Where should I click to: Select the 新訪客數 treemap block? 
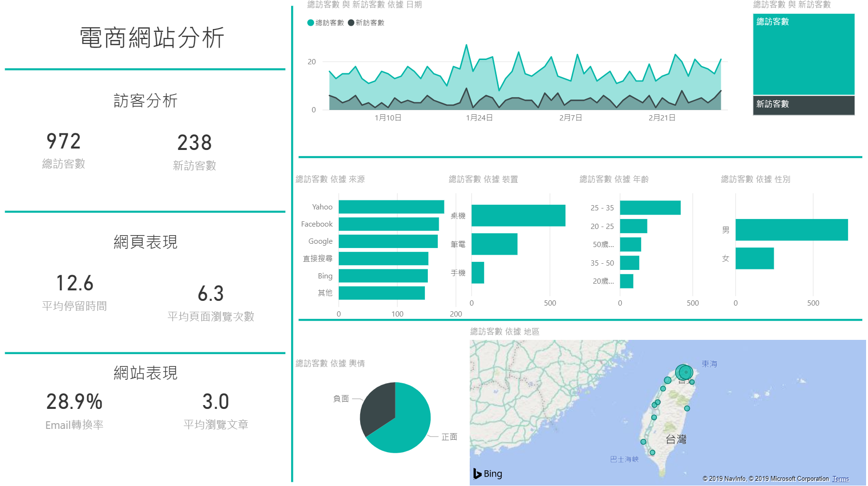[803, 105]
